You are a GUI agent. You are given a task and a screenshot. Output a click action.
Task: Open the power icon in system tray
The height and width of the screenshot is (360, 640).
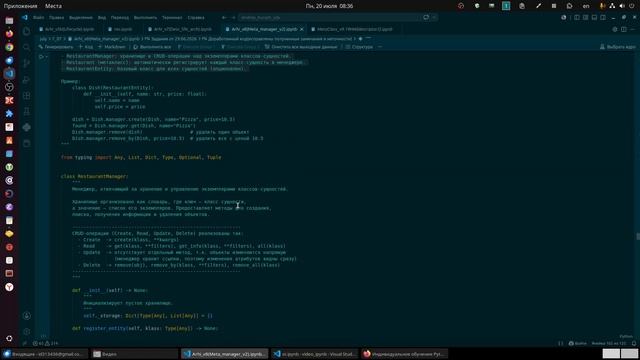[631, 6]
